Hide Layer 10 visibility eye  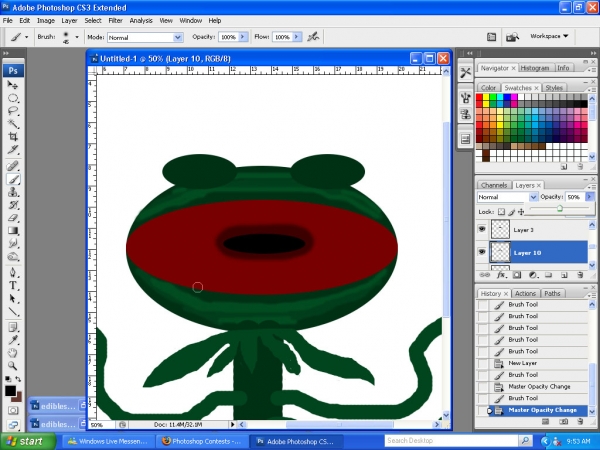click(x=482, y=252)
